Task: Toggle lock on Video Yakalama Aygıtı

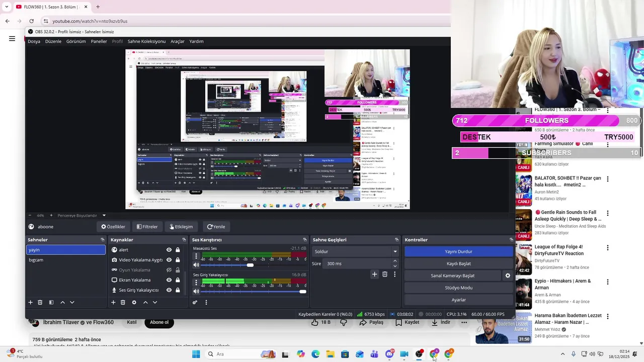Action: [178, 260]
